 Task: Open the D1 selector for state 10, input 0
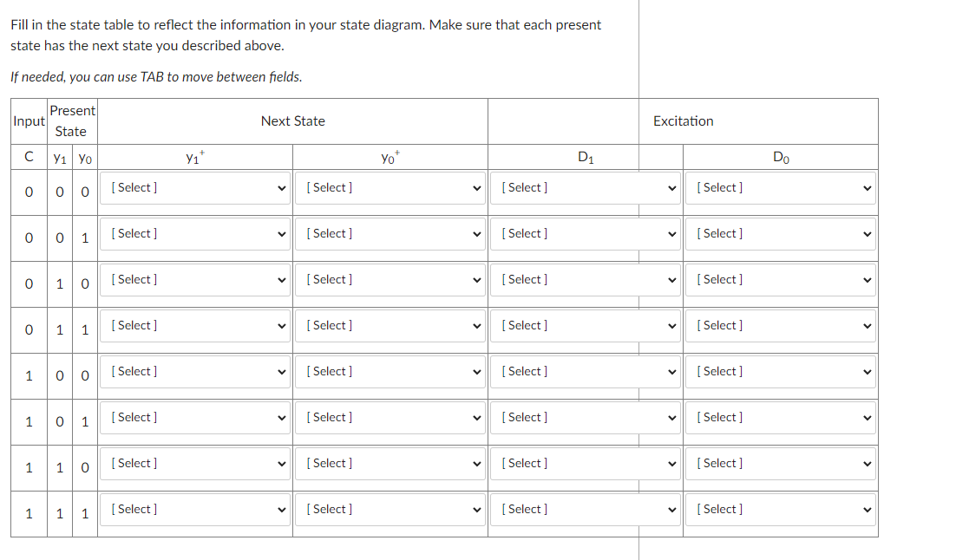[x=586, y=279]
